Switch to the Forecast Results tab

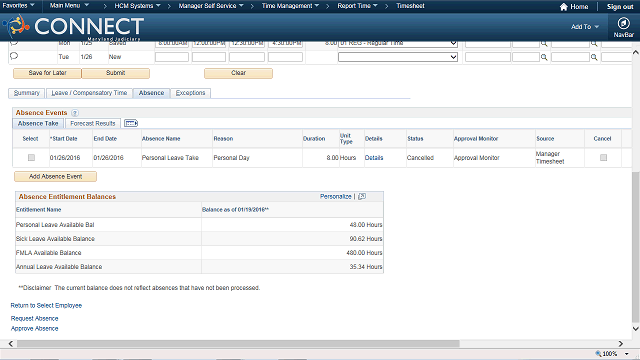click(x=93, y=123)
